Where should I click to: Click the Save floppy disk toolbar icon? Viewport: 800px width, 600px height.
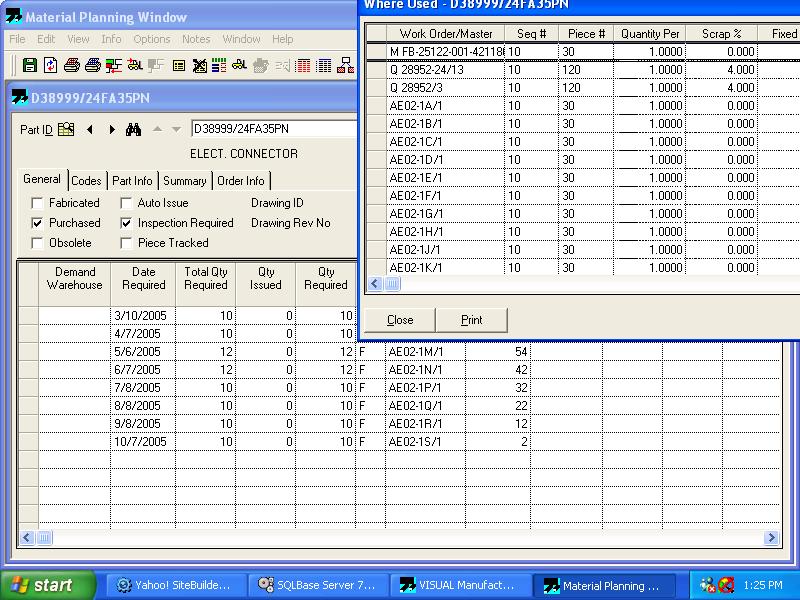pos(30,66)
